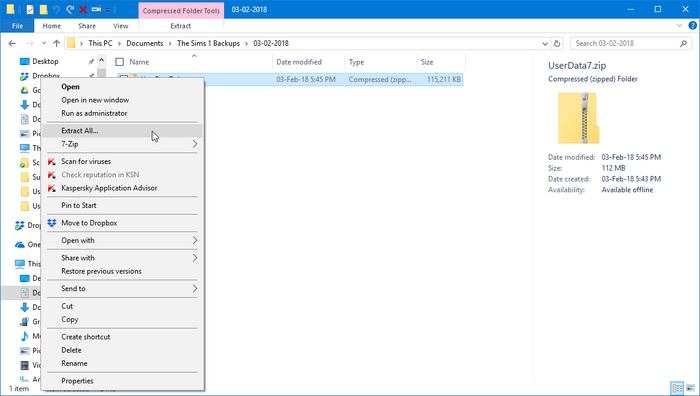Expand the 7-Zip submenu
700x396 pixels.
coord(123,144)
